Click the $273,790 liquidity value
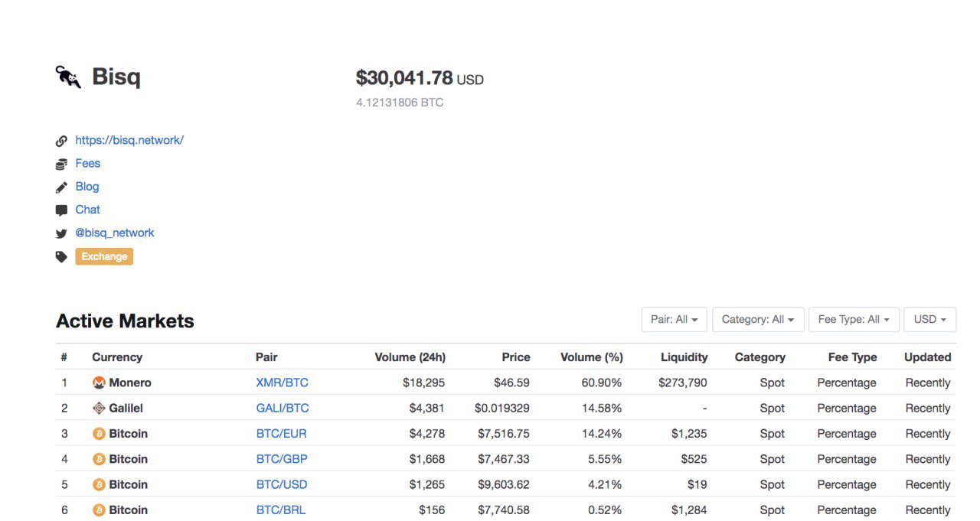This screenshot has height=521, width=980. click(x=683, y=383)
